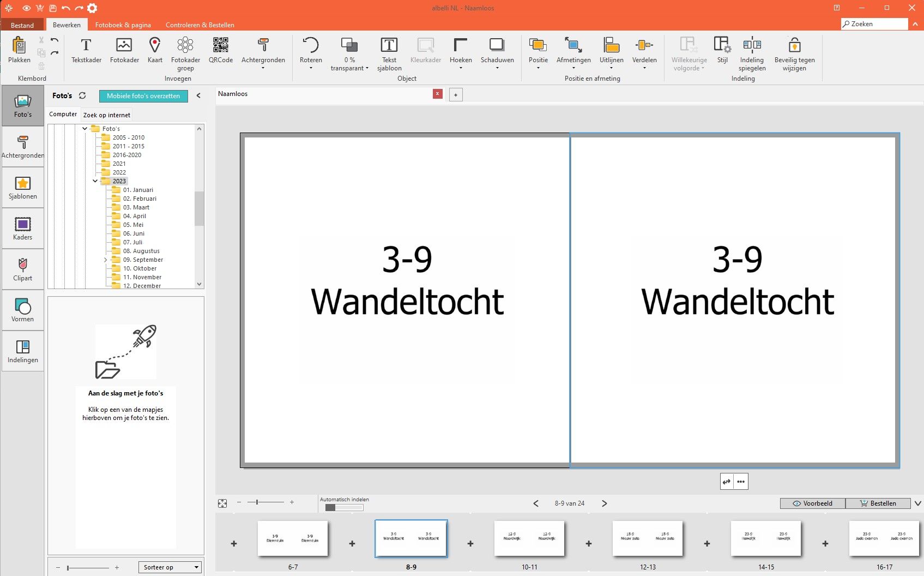Image resolution: width=924 pixels, height=576 pixels.
Task: Open the Sorteer op dropdown
Action: [x=170, y=567]
